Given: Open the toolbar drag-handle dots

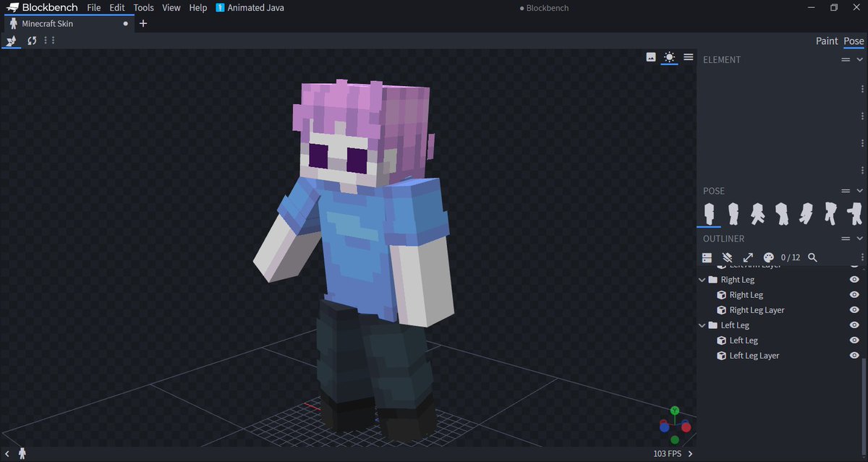Looking at the screenshot, I should (50, 40).
